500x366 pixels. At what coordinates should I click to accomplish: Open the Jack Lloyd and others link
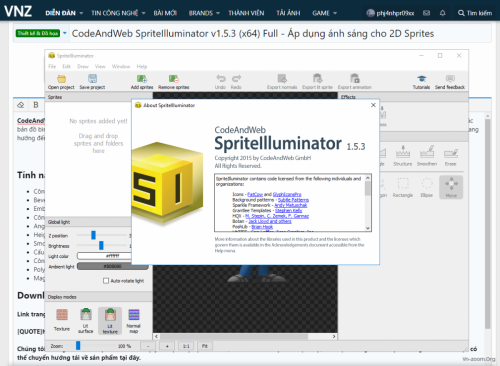point(270,221)
